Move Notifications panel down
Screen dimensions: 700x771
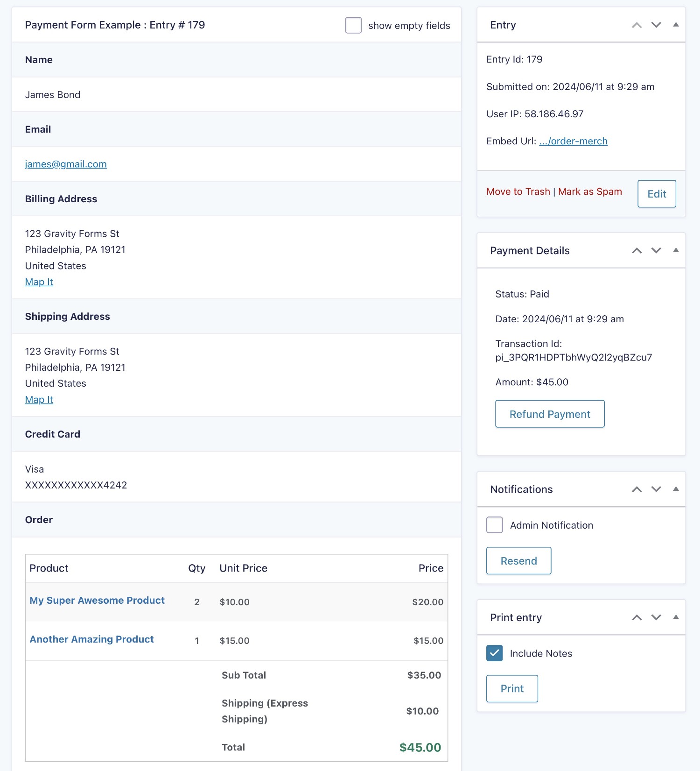pos(656,489)
